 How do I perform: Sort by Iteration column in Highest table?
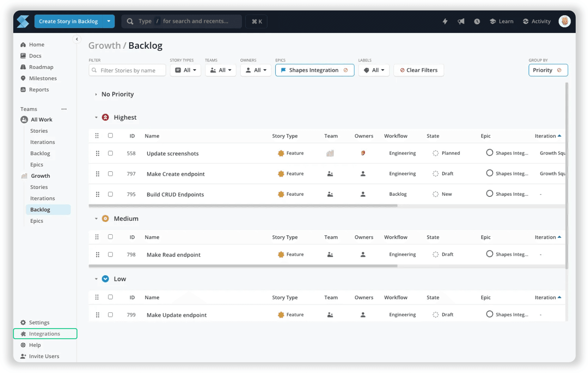[548, 136]
